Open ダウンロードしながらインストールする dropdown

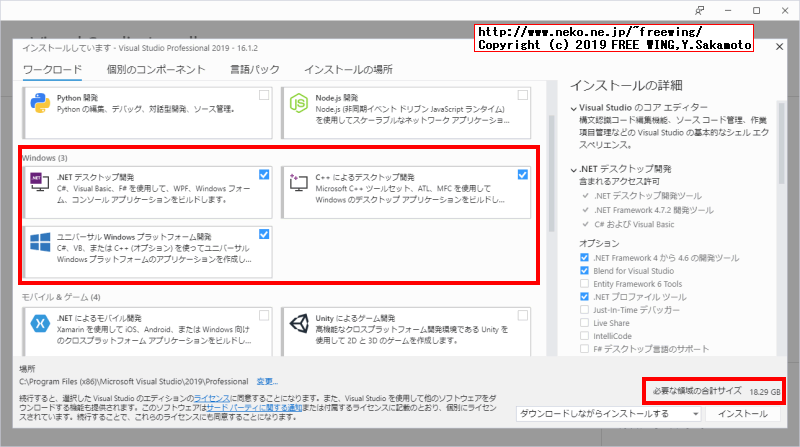(x=609, y=414)
